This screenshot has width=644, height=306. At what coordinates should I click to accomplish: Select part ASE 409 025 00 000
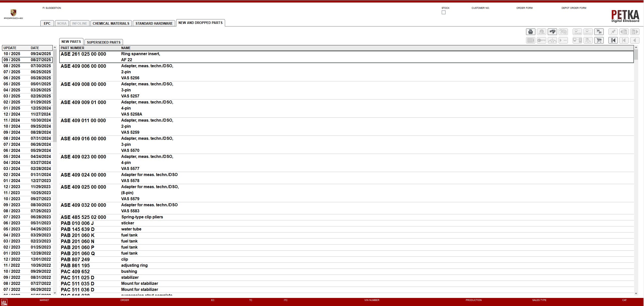[347, 193]
